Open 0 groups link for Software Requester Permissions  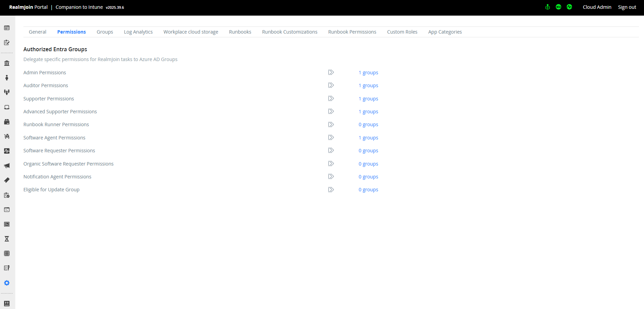368,151
